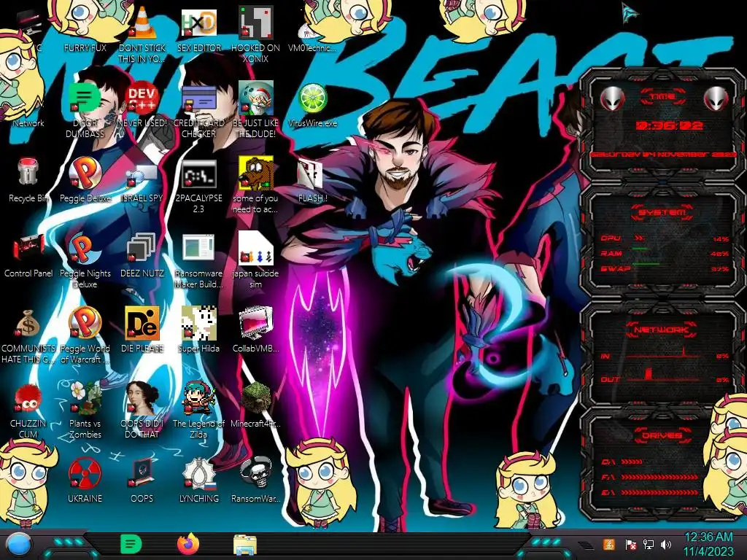Click the SWAP usage bar in SYSTEM widget
The image size is (747, 560).
coord(646,263)
